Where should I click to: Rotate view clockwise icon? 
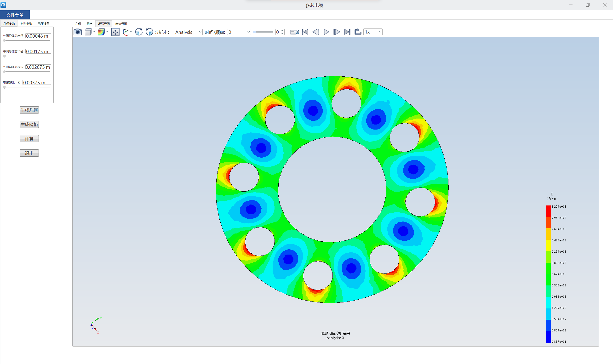point(139,32)
